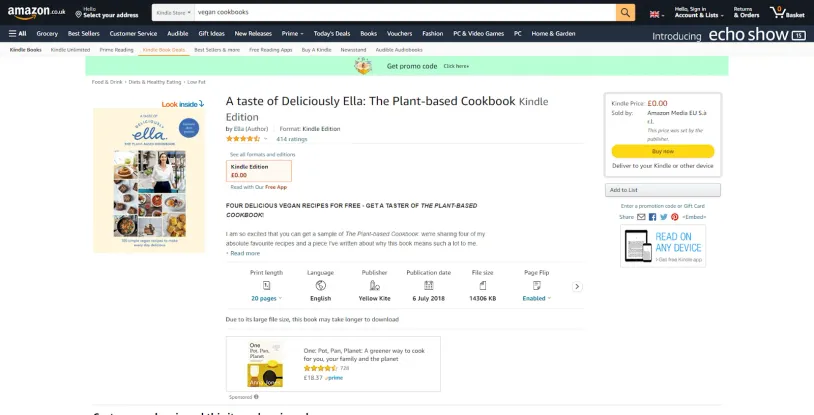Go to Kindle Book Deals tab
The image size is (814, 415).
(164, 49)
